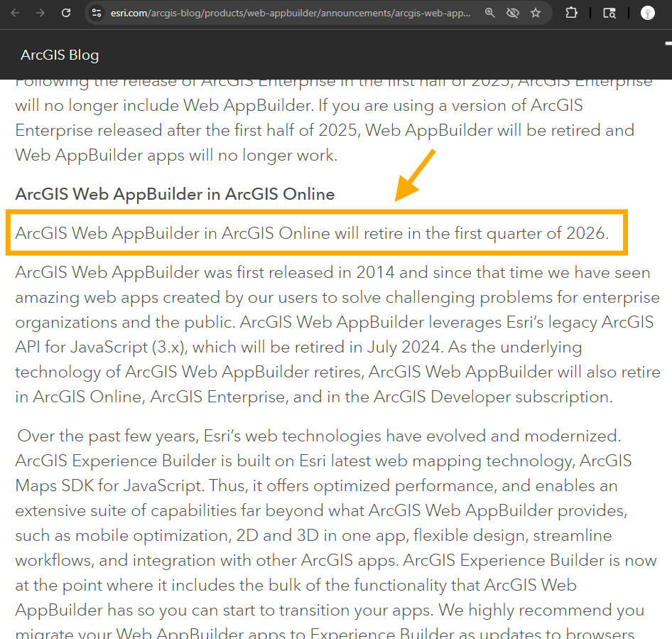Screen dimensions: 672x639
Task: Click the text 'API for JavaScript (3.x)'
Action: tap(102, 348)
